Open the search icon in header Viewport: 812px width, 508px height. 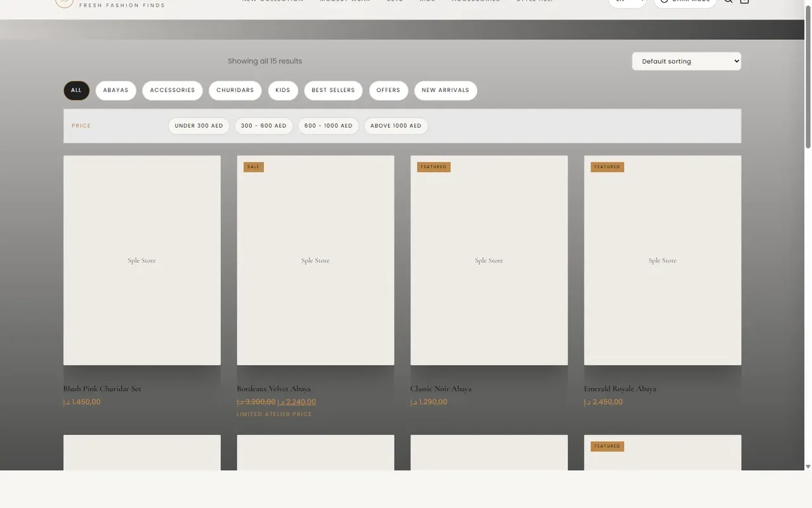point(728,2)
